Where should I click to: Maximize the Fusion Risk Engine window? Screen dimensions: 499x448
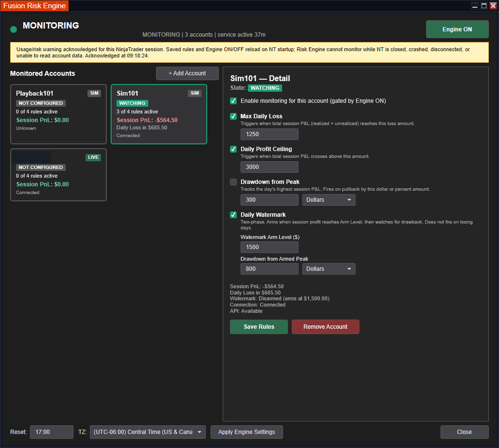click(x=484, y=6)
